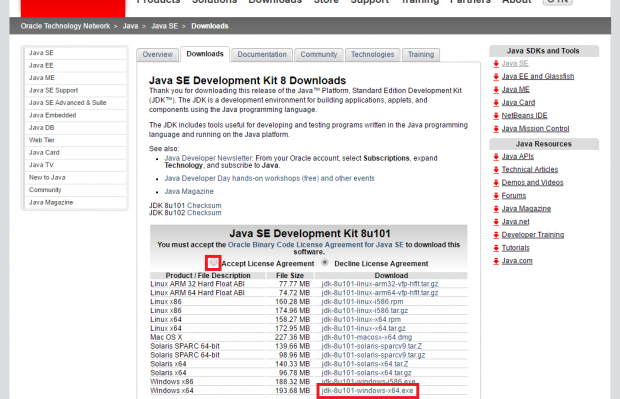Open JDK 8u102 Checksum link
The width and height of the screenshot is (620, 399).
[x=204, y=213]
